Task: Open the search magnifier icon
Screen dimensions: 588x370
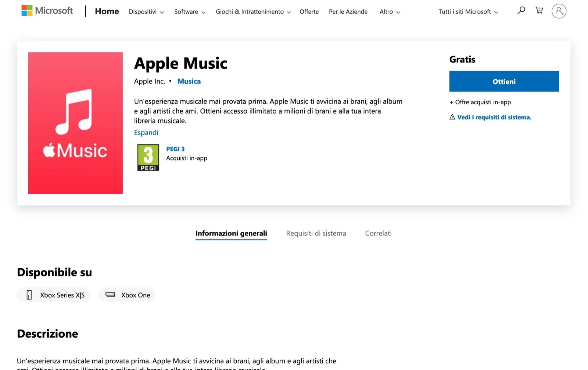Action: (x=521, y=11)
